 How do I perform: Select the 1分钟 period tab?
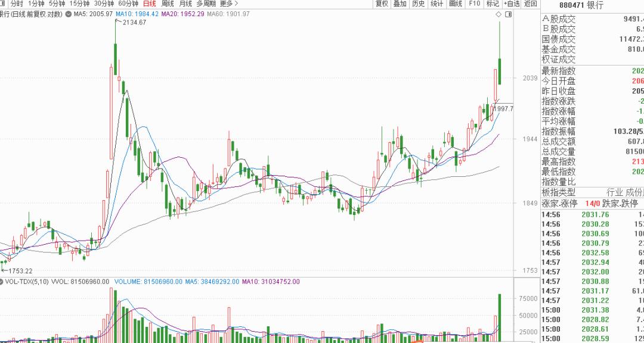tap(36, 4)
